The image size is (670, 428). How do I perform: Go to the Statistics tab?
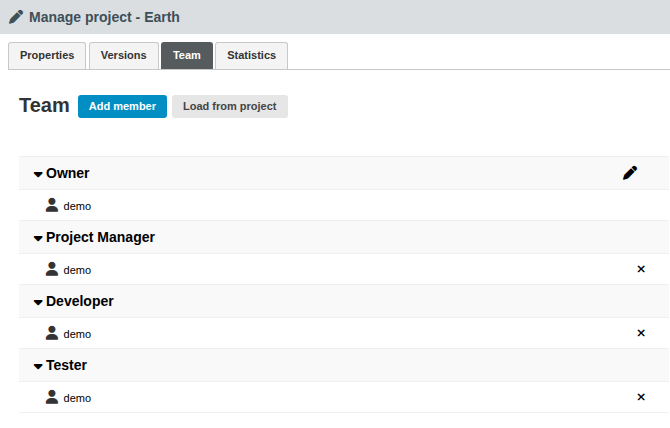(251, 56)
